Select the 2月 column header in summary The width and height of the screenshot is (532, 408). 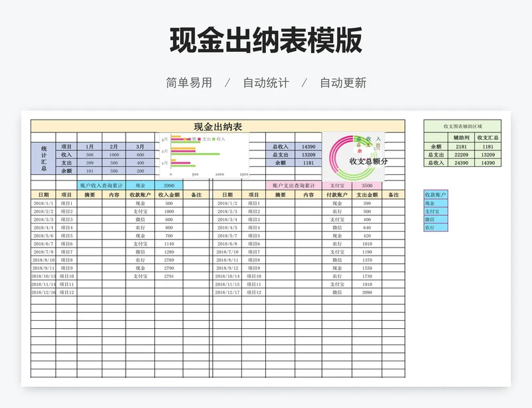click(114, 146)
